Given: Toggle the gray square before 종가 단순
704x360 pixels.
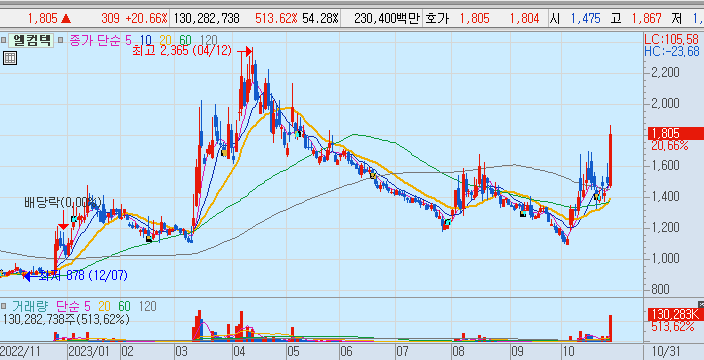Looking at the screenshot, I should (x=61, y=41).
